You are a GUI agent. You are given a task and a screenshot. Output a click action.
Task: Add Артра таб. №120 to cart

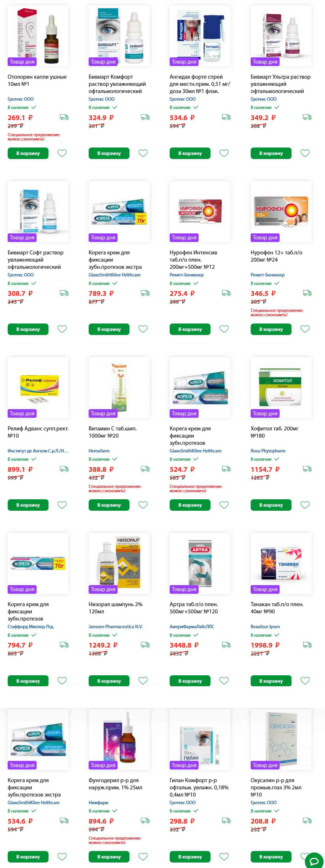click(190, 681)
